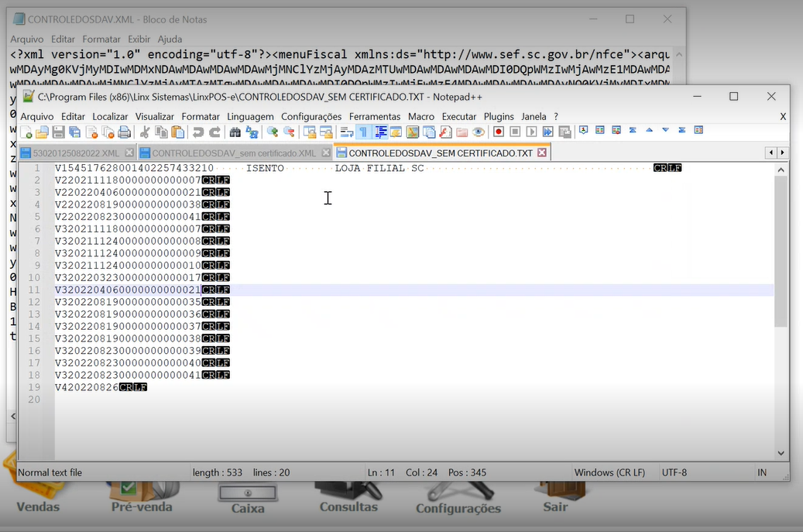Close the CONTROLEDOSDAV_SEM CERTIFICADO.TXT tab
The width and height of the screenshot is (803, 532).
542,153
